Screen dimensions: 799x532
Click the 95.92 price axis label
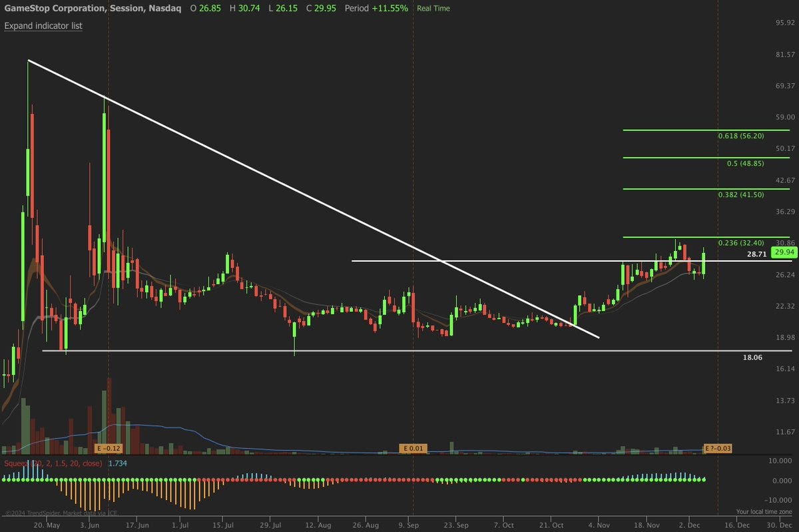786,23
